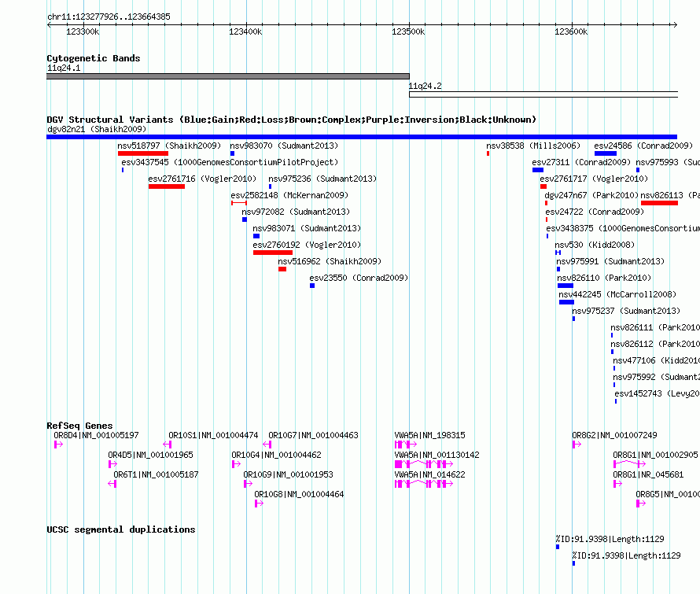
Task: Open the esv3438375 variant label
Action: (623, 228)
